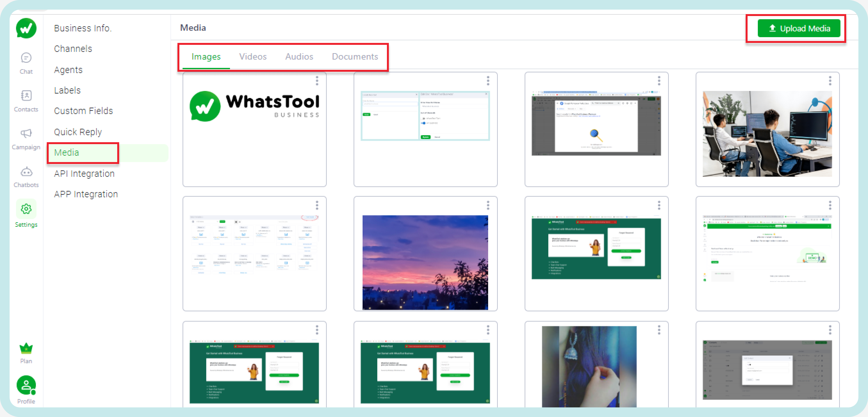Image resolution: width=868 pixels, height=417 pixels.
Task: Open APP Integration settings
Action: click(86, 194)
